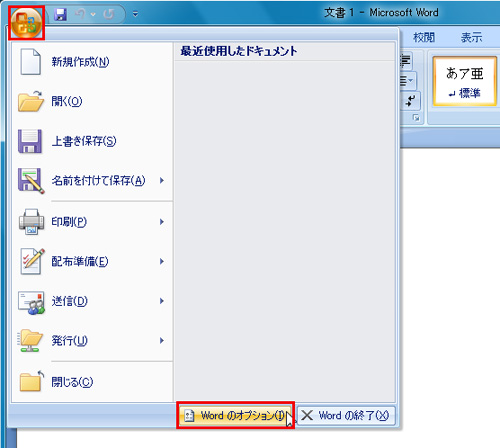500x448 pixels.
Task: Click the Undo arrow in Quick Access Toolbar
Action: pyautogui.click(x=80, y=14)
